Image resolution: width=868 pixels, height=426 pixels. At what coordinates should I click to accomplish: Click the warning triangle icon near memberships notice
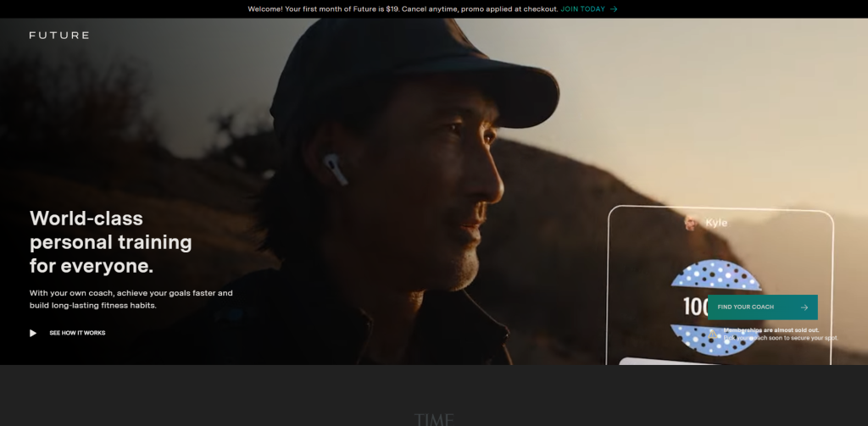[712, 335]
